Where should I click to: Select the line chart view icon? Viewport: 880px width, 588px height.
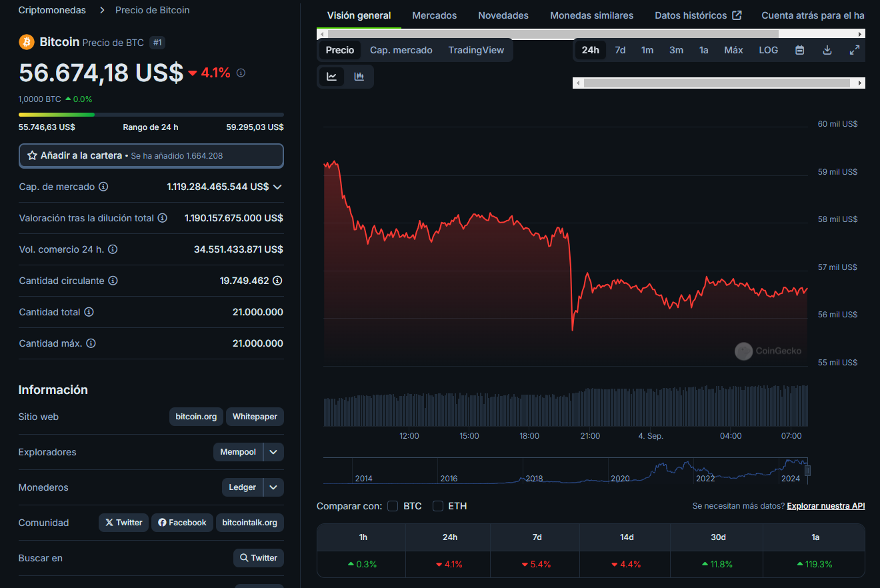pos(332,77)
